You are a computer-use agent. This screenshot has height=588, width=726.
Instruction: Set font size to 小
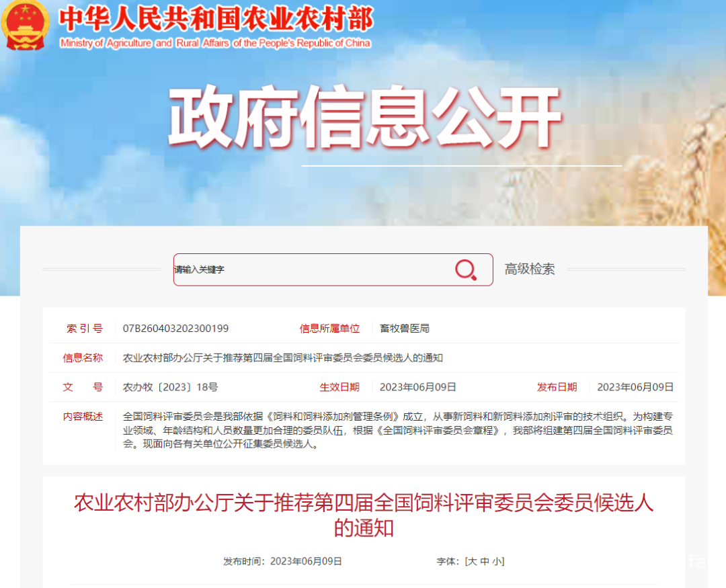coord(497,561)
